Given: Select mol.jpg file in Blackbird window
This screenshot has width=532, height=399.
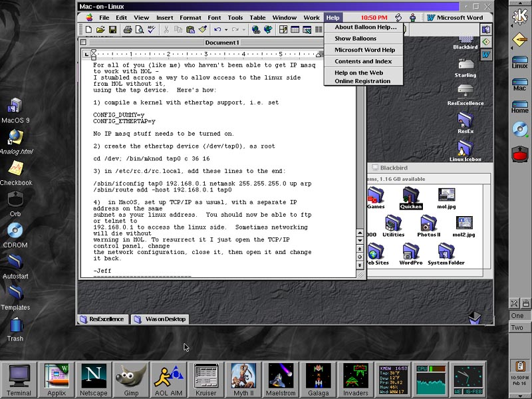Looking at the screenshot, I should click(446, 198).
